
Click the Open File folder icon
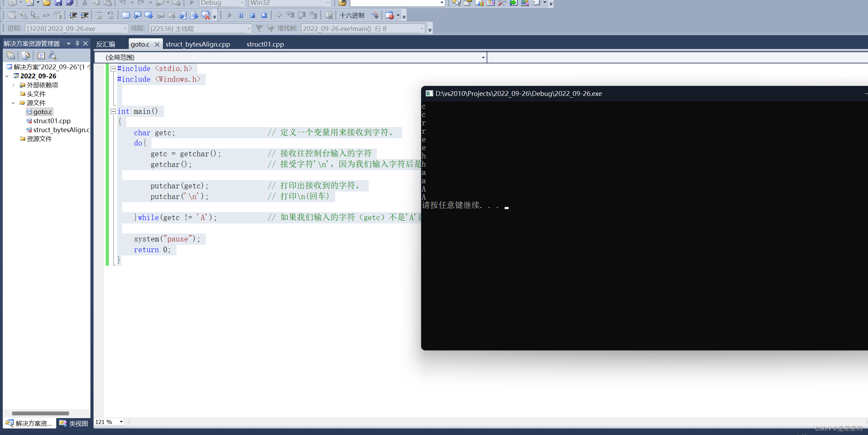[47, 3]
